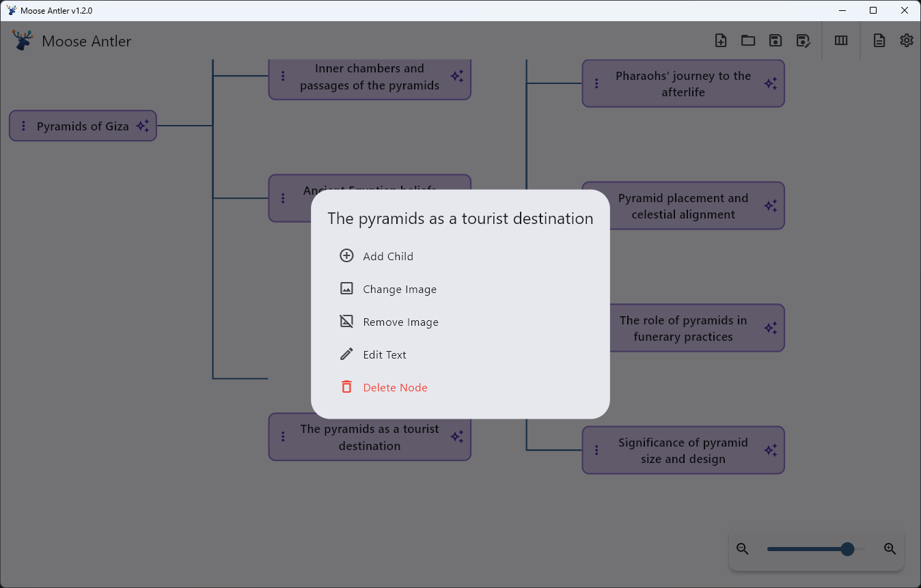Click 'The role of pyramids in funerary practices' node
The width and height of the screenshot is (921, 588).
tap(683, 328)
